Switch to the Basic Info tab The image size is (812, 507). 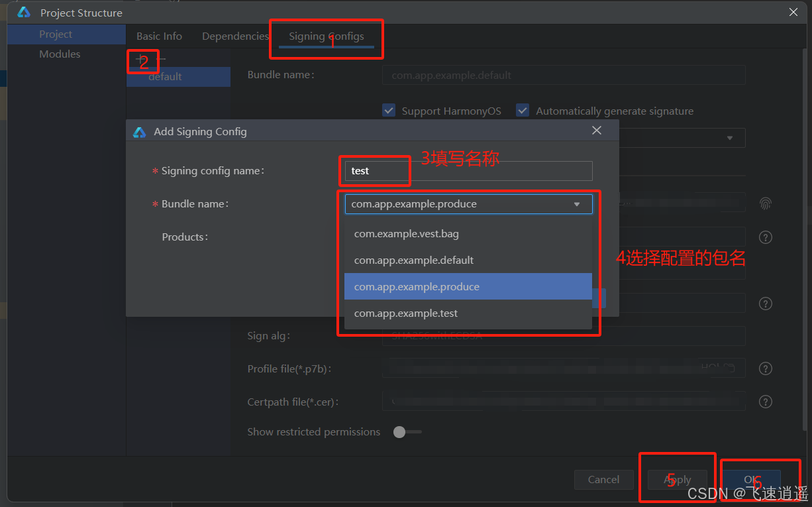(x=159, y=36)
